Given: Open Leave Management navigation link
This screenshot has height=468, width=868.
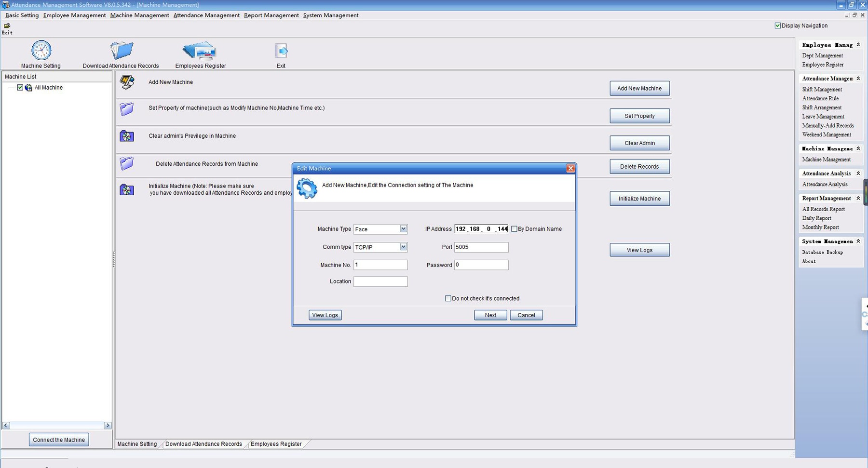Looking at the screenshot, I should click(823, 117).
